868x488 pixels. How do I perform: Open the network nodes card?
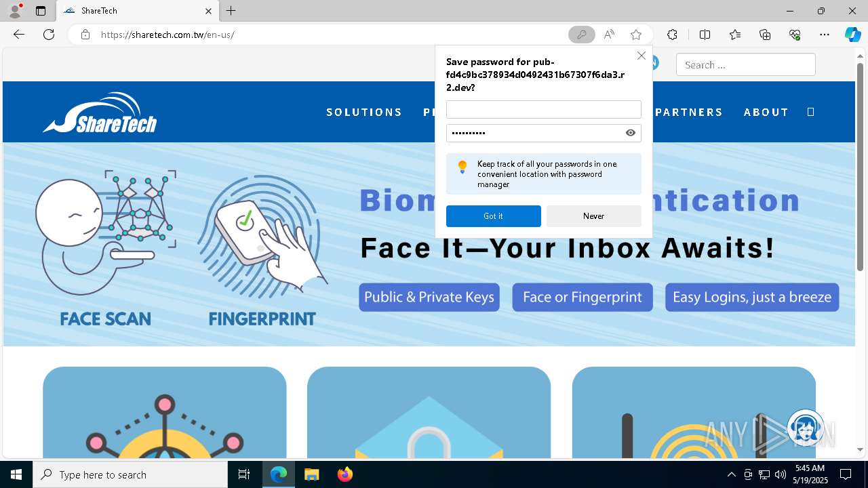[165, 412]
